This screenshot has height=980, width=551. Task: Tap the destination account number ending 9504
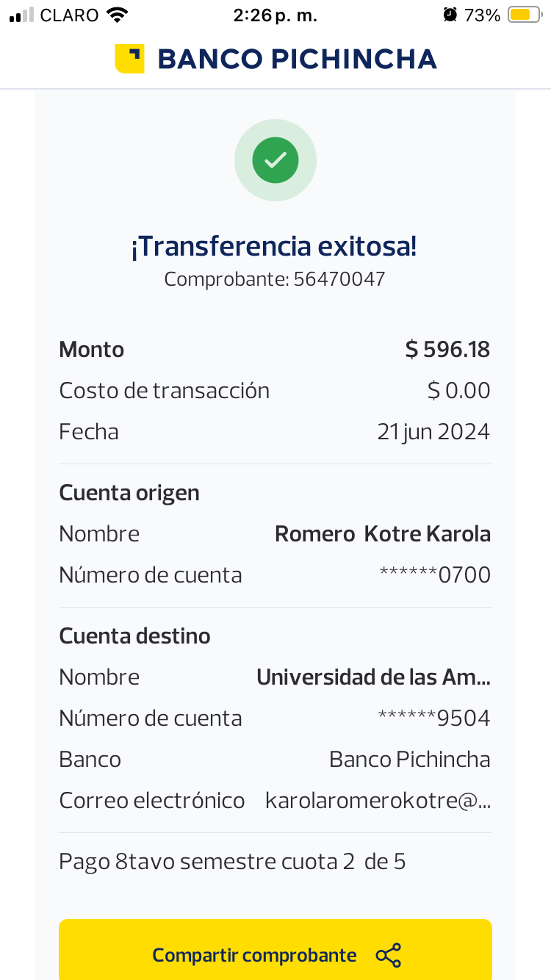(434, 718)
